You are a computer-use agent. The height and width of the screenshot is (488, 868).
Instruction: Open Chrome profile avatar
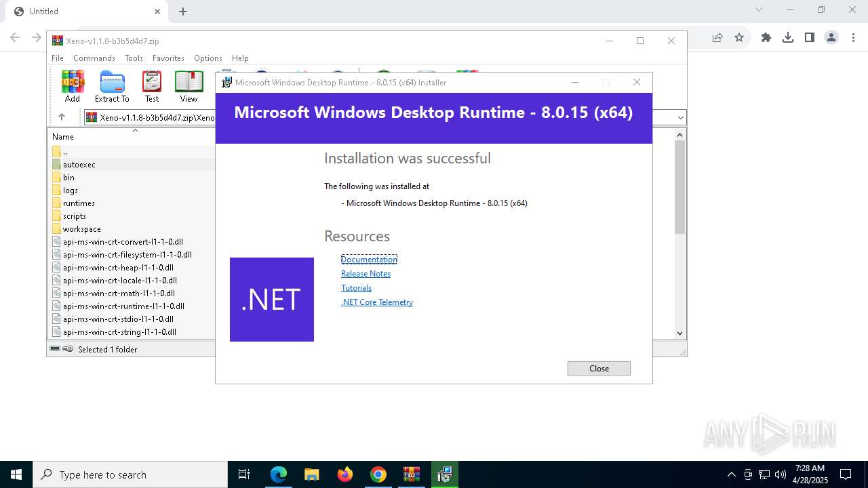pos(831,38)
